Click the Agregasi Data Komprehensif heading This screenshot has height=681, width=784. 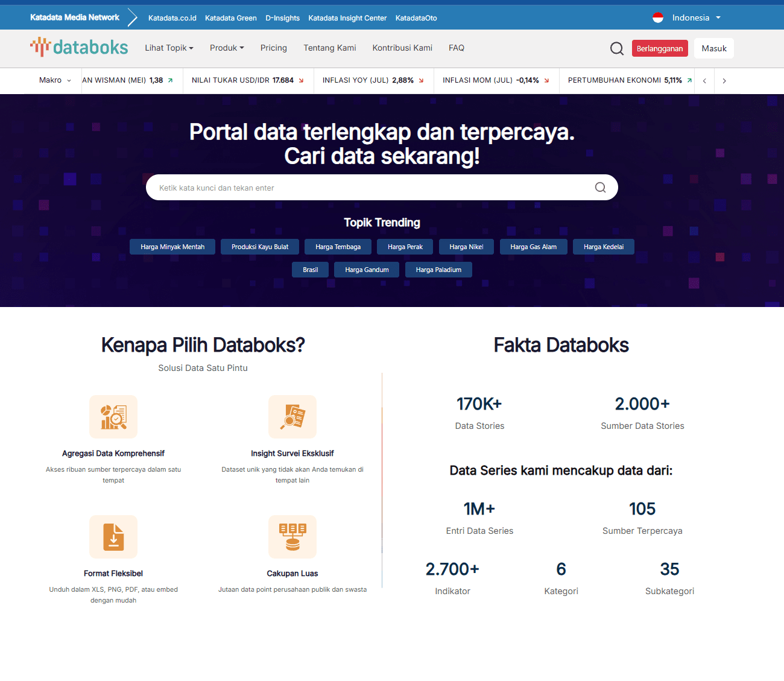(x=113, y=454)
